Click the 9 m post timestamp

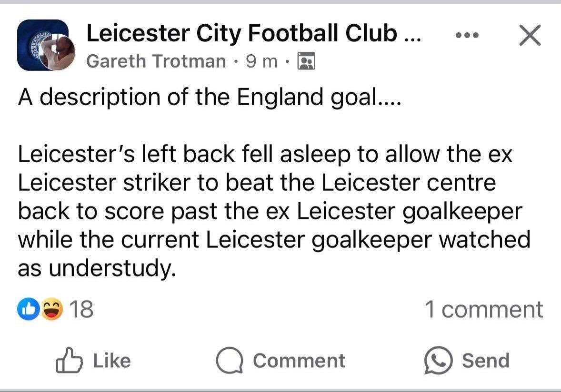tap(261, 61)
